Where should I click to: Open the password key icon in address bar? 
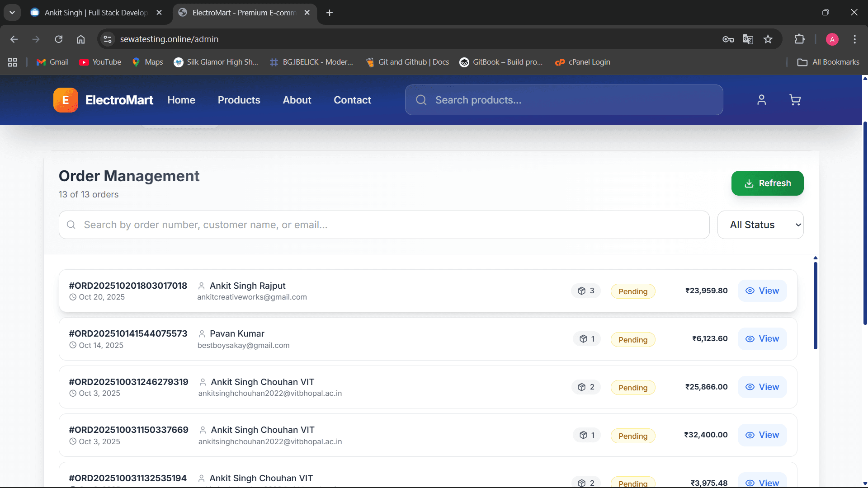coord(728,39)
